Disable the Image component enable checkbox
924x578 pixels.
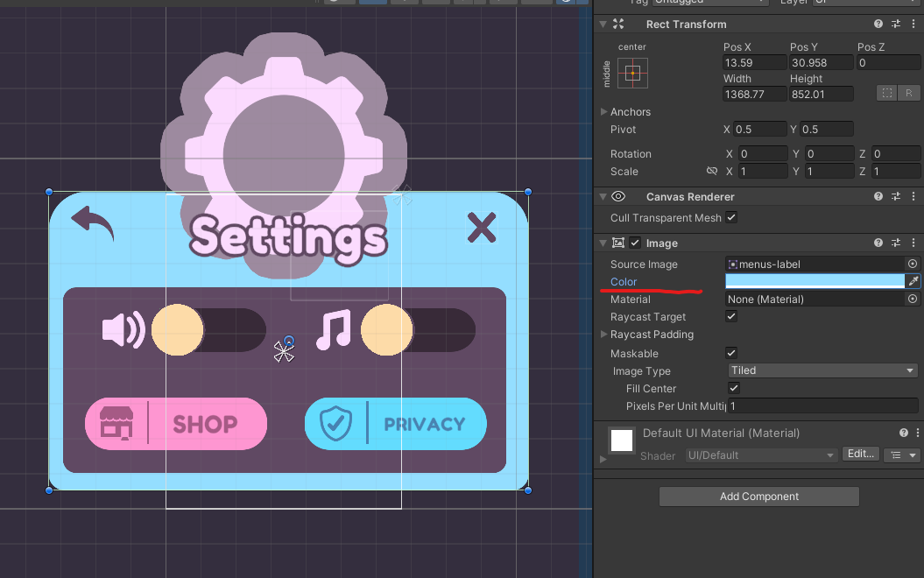coord(635,243)
